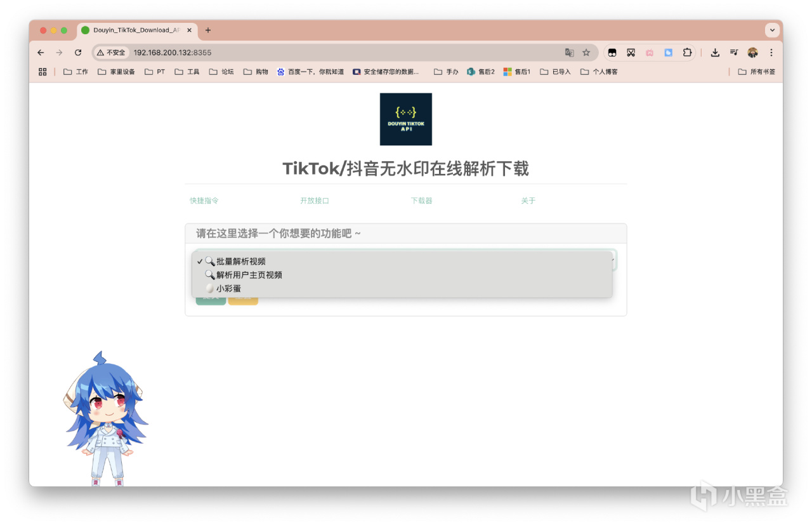Open the black mask-shaped extension icon

tap(612, 53)
